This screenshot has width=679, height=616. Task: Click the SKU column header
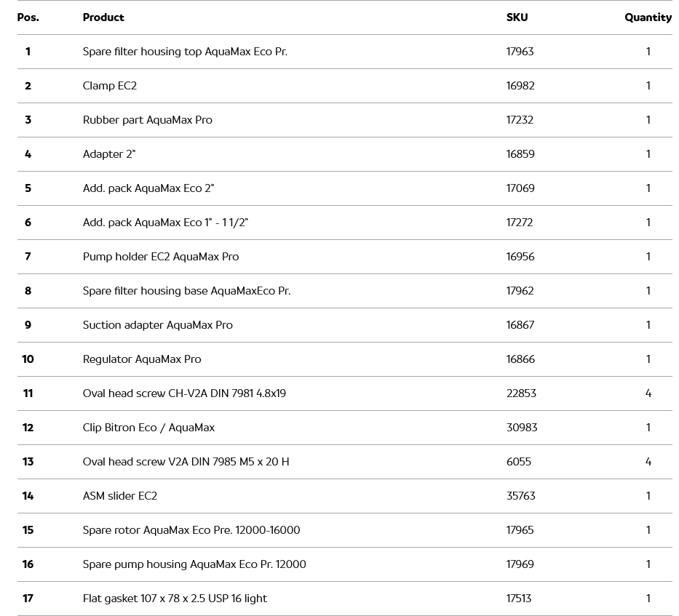(x=517, y=17)
